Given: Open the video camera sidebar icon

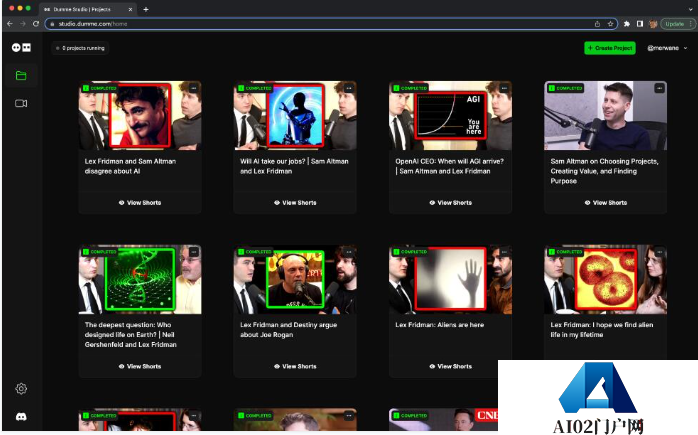Looking at the screenshot, I should pyautogui.click(x=21, y=103).
